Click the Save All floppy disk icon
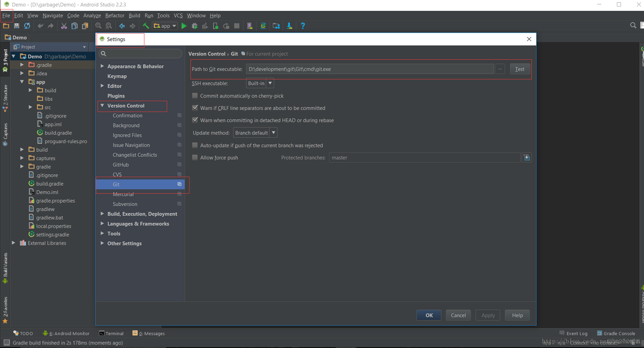The width and height of the screenshot is (644, 348). tap(16, 26)
